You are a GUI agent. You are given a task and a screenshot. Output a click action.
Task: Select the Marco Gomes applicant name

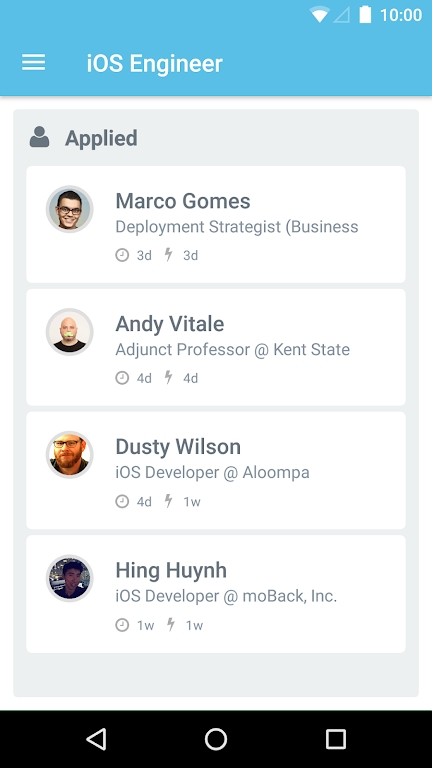(183, 201)
